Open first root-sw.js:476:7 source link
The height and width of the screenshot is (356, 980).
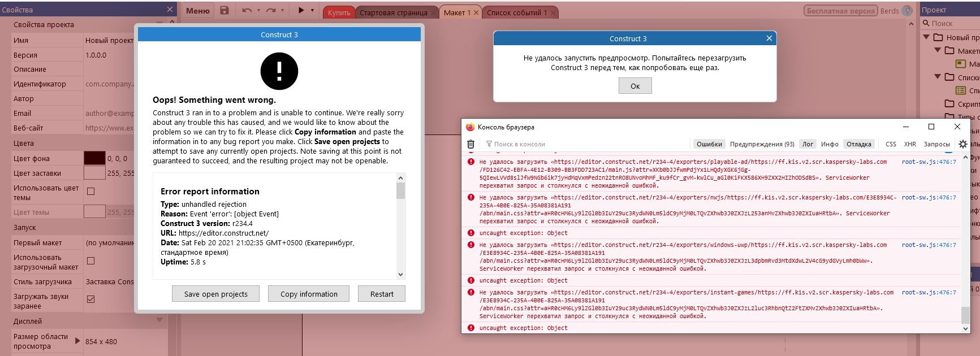929,162
